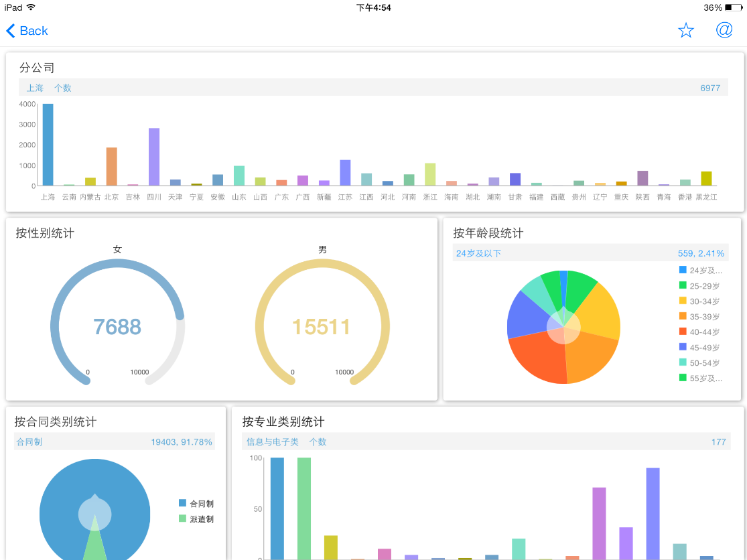This screenshot has height=560, width=747.
Task: Open the 按合同类别统计 card title
Action: click(x=55, y=421)
